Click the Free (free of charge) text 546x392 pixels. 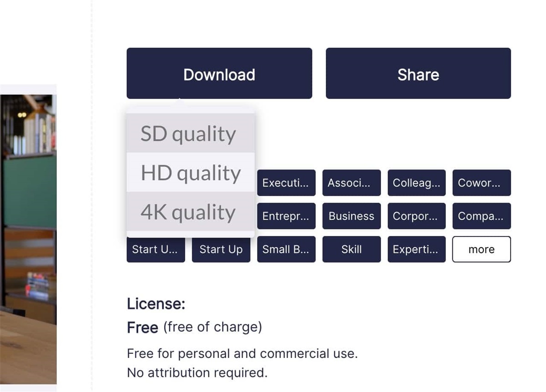pos(194,327)
